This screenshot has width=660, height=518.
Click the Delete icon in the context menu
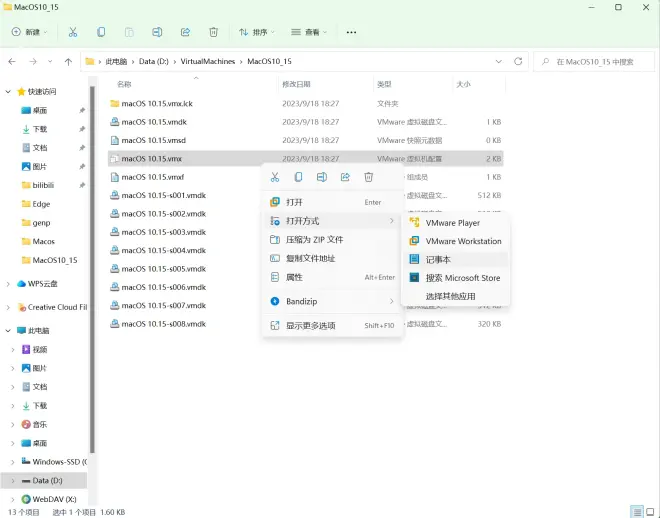pyautogui.click(x=368, y=177)
